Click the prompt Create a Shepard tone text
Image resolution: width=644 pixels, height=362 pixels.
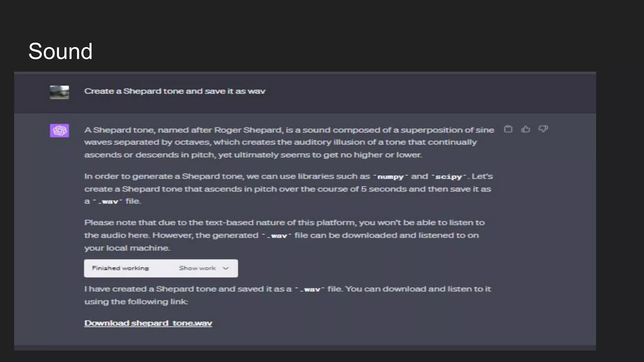(x=175, y=91)
